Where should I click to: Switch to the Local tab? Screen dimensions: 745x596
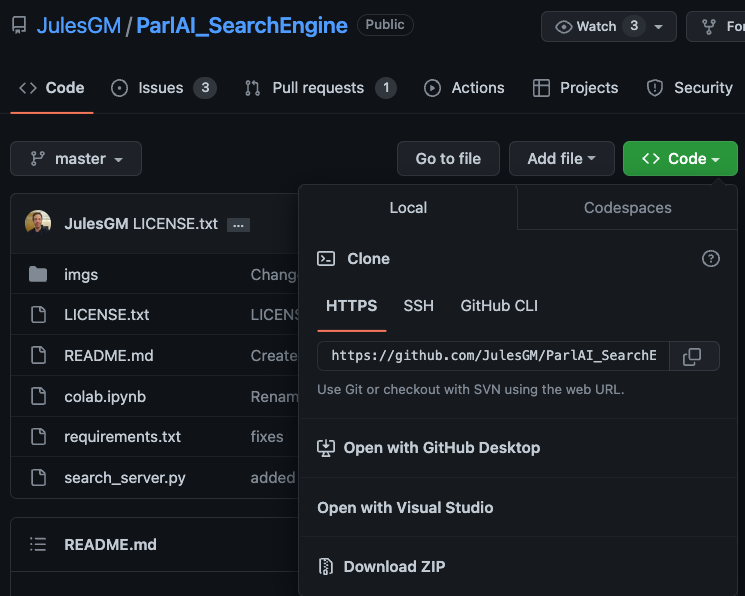[408, 208]
